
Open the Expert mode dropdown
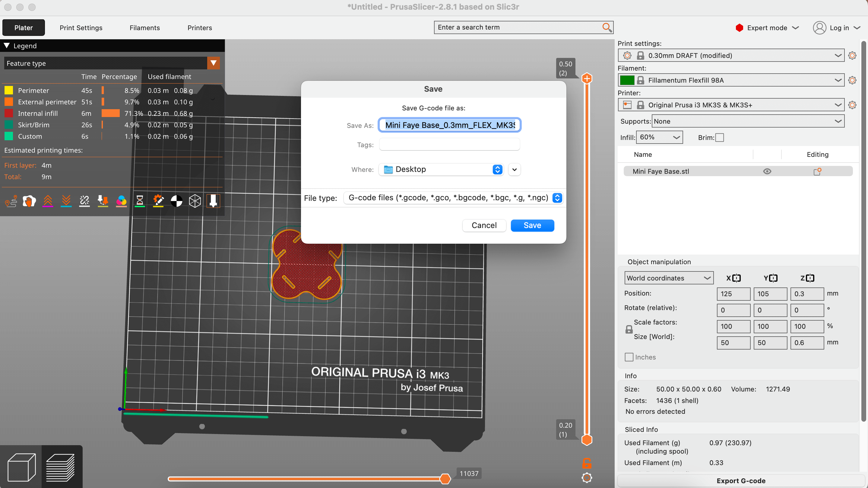(767, 28)
